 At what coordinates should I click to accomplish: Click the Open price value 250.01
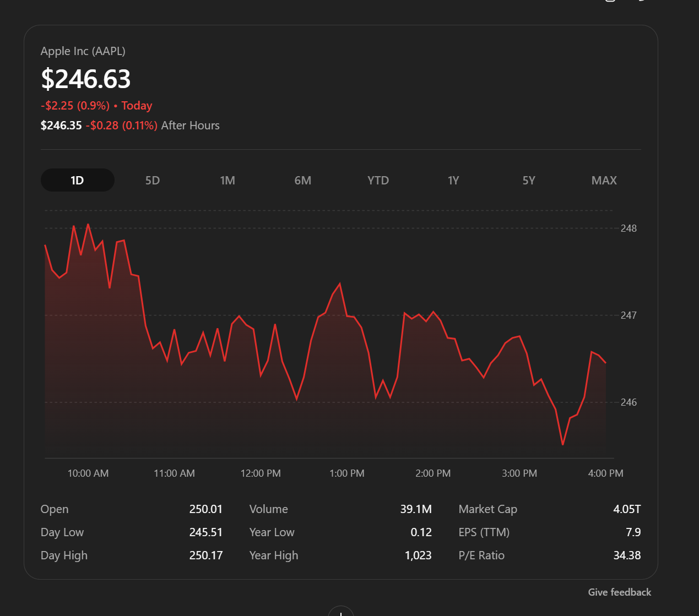(206, 509)
